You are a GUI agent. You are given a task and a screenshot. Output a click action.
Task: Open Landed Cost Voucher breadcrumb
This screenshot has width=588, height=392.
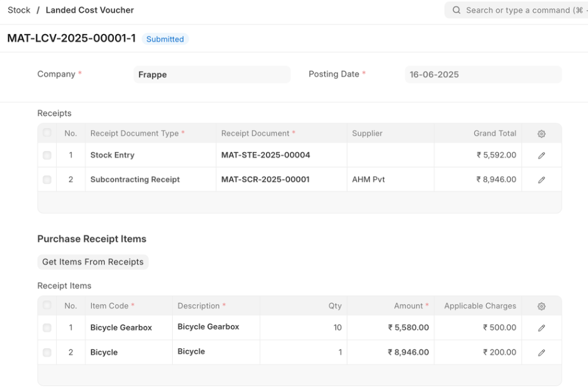[x=89, y=10]
